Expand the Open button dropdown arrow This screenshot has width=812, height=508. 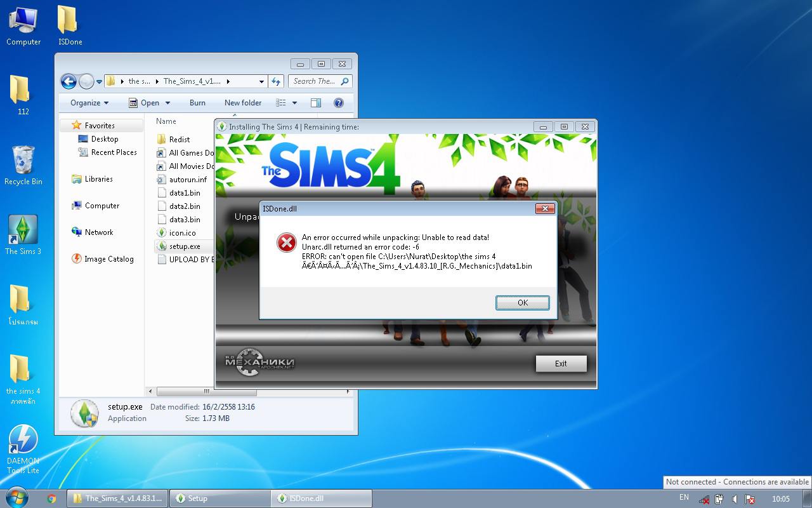point(167,103)
